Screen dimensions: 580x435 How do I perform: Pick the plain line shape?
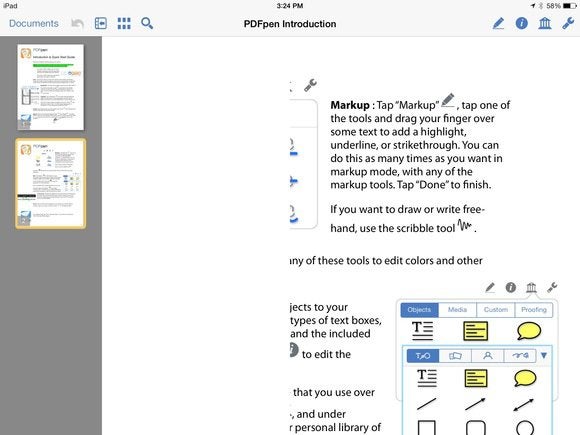(x=426, y=404)
